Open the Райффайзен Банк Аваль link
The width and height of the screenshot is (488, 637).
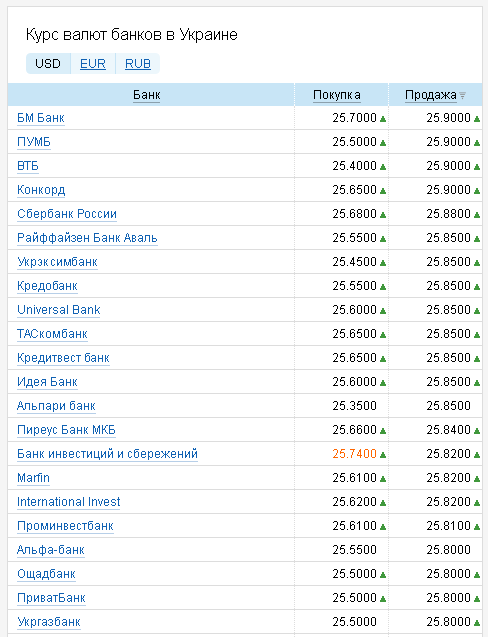(x=87, y=238)
